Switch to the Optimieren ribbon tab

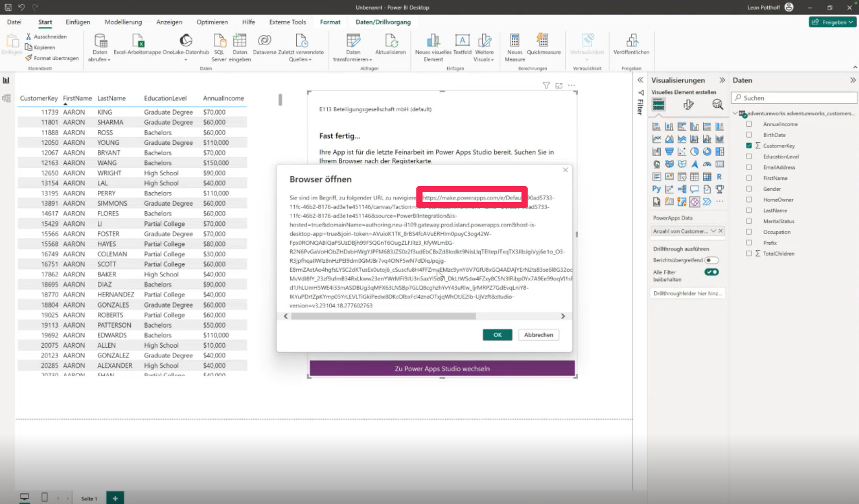212,22
